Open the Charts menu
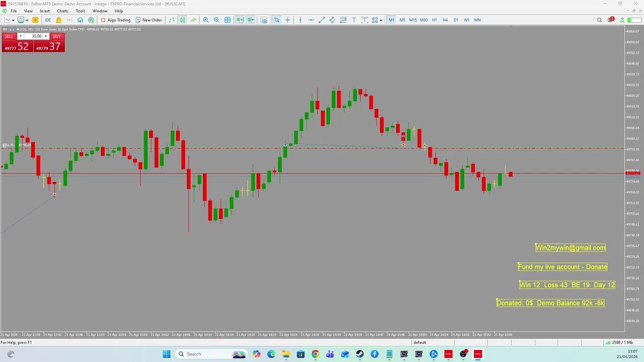644x362 pixels. click(63, 11)
